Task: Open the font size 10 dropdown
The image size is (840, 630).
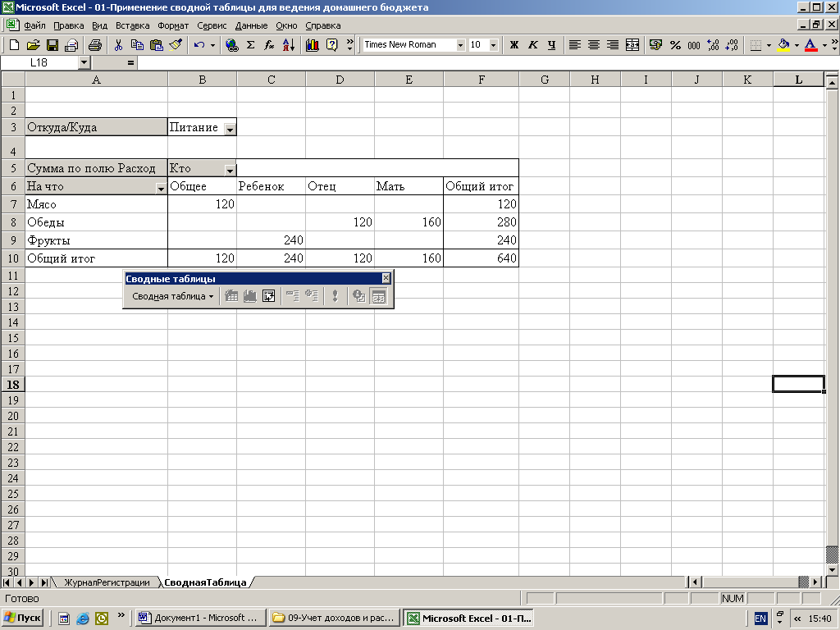Action: coord(493,45)
